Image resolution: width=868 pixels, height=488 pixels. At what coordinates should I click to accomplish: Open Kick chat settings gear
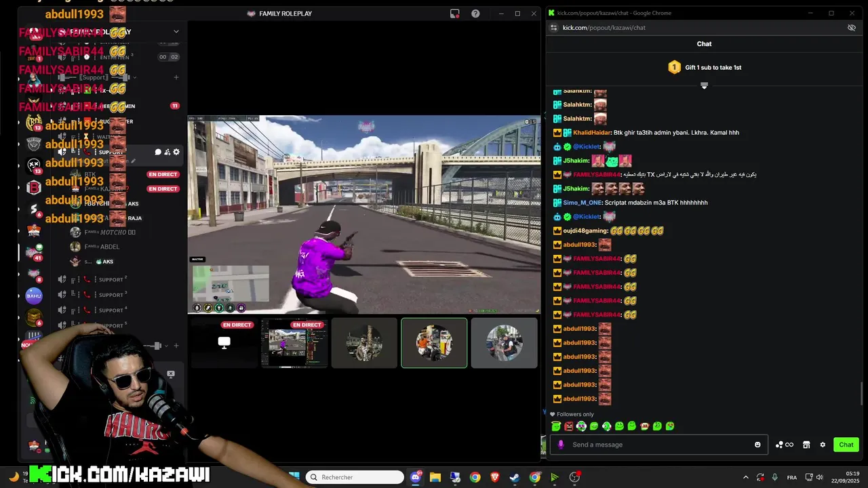click(823, 445)
